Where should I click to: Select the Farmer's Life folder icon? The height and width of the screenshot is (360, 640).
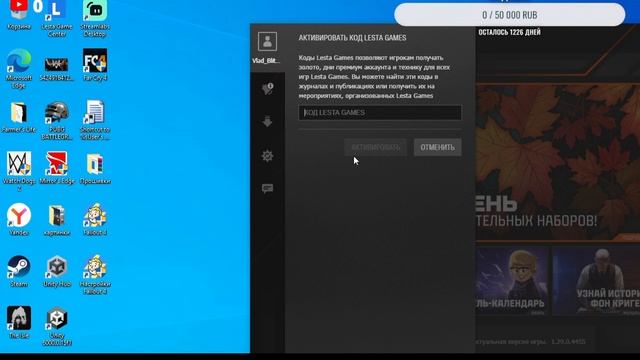pos(19,117)
